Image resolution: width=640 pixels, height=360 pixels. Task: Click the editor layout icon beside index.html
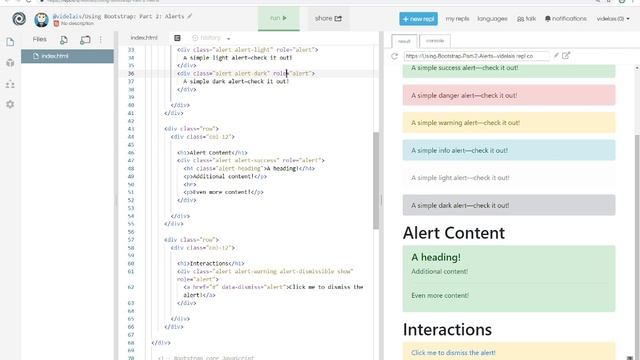tap(177, 38)
